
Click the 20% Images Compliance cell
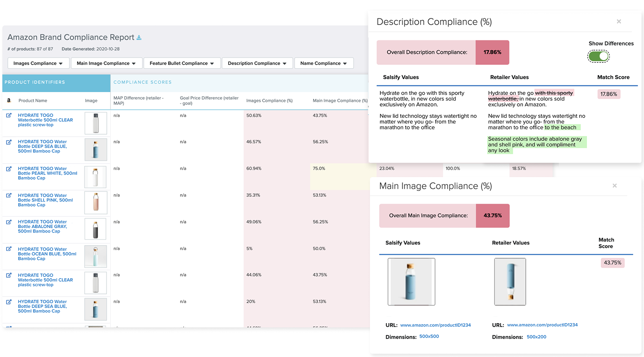277,310
